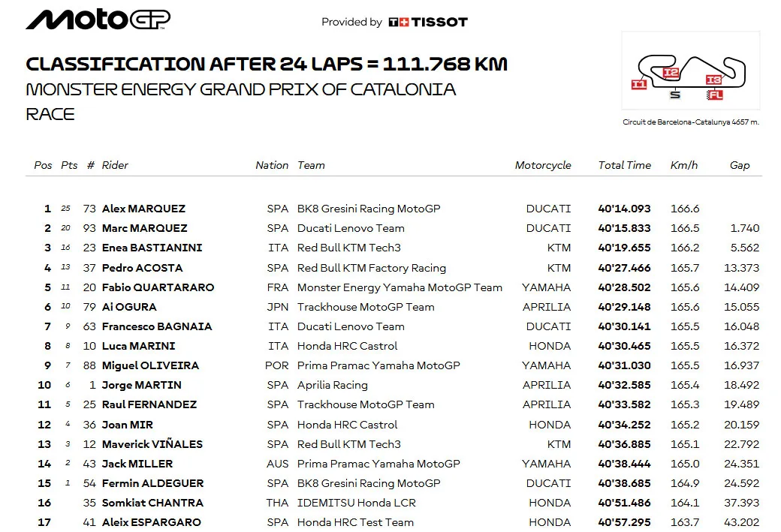Click the Motorcycle column header
The image size is (781, 532).
pos(543,165)
